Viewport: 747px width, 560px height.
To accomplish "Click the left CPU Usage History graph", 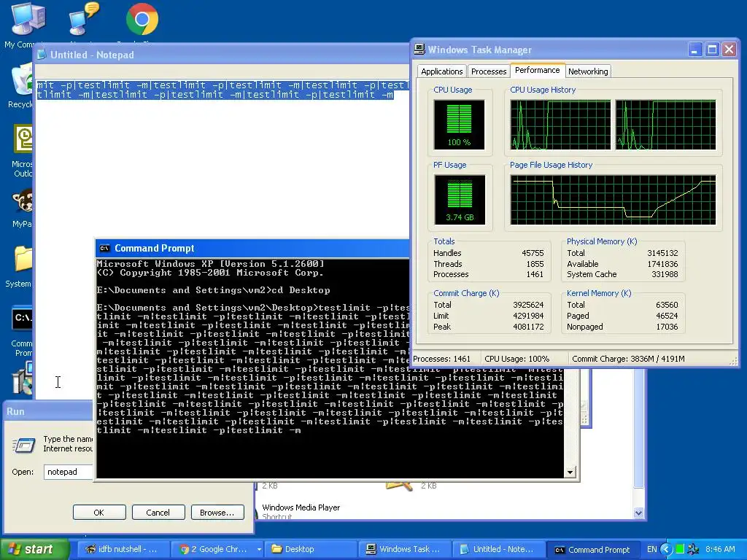I will [x=560, y=125].
